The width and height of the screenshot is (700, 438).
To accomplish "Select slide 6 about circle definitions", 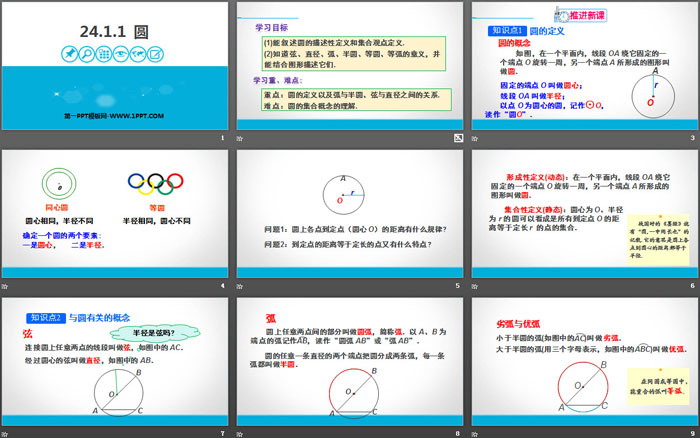I will 582,215.
